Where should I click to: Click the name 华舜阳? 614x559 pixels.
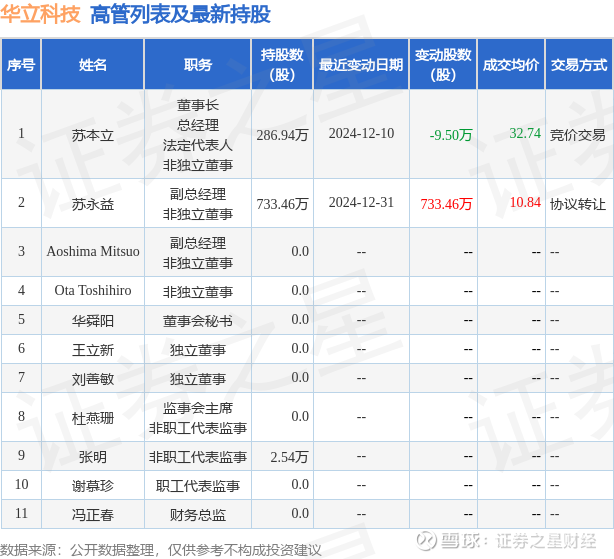pyautogui.click(x=93, y=321)
